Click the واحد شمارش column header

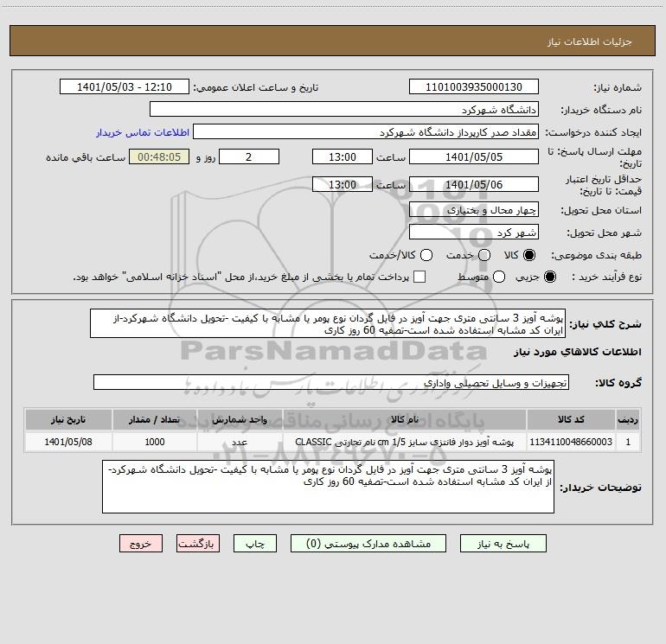click(x=240, y=419)
